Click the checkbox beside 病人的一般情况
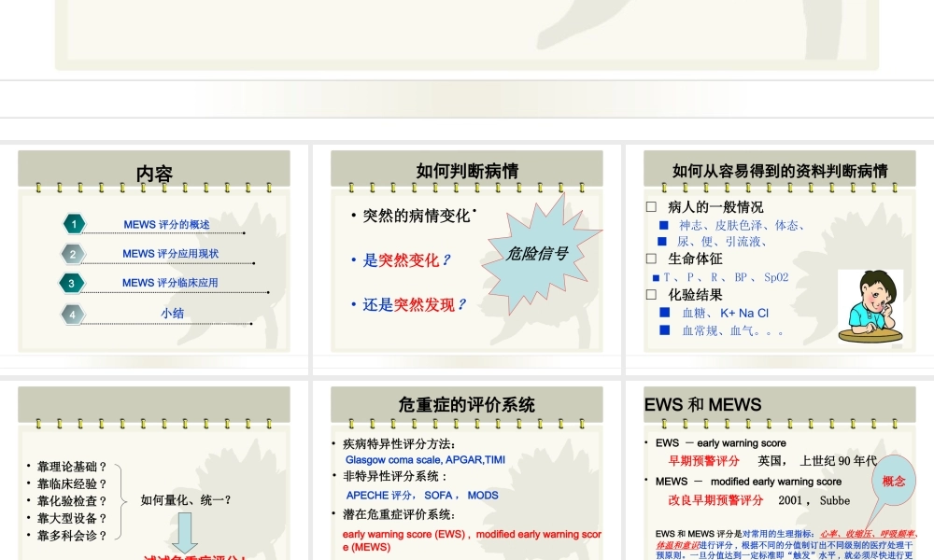Screen dimensions: 934x560 pos(651,206)
